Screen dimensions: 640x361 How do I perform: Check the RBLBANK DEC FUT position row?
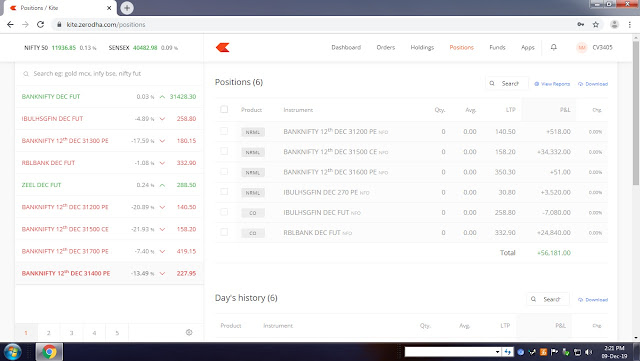point(224,232)
